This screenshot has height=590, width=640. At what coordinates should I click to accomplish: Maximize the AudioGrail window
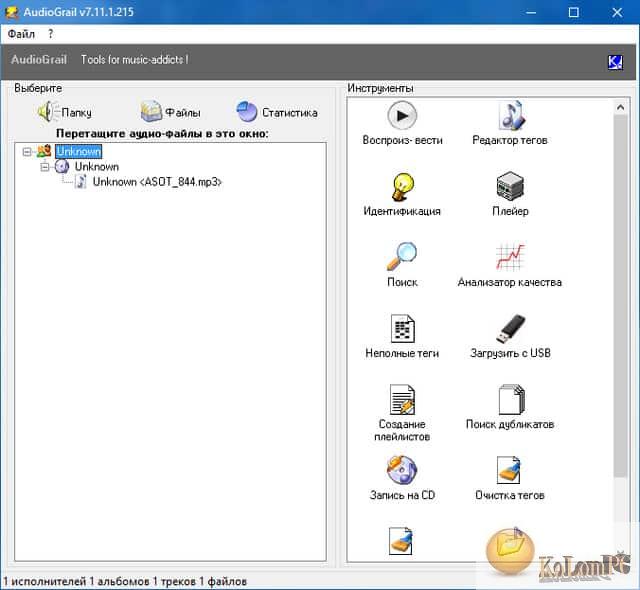573,13
